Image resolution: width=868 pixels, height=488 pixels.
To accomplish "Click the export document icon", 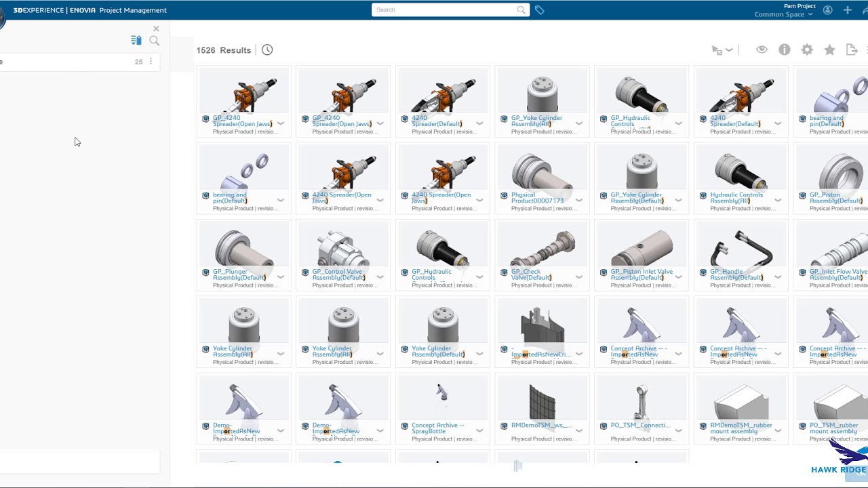I will tap(852, 49).
